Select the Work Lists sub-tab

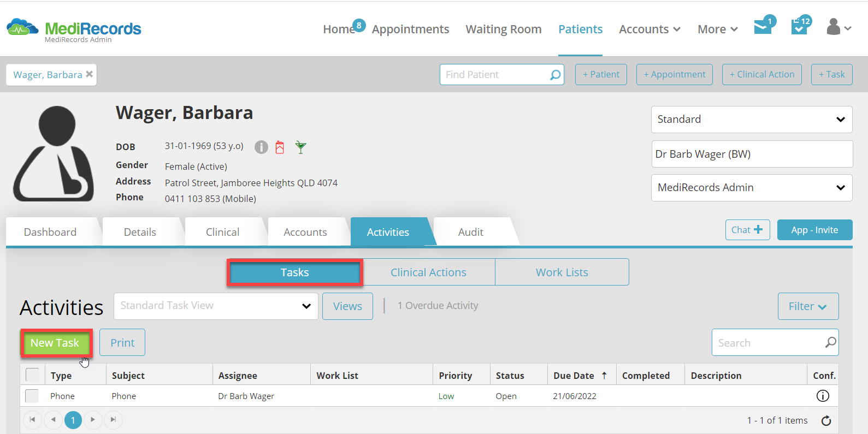tap(562, 272)
